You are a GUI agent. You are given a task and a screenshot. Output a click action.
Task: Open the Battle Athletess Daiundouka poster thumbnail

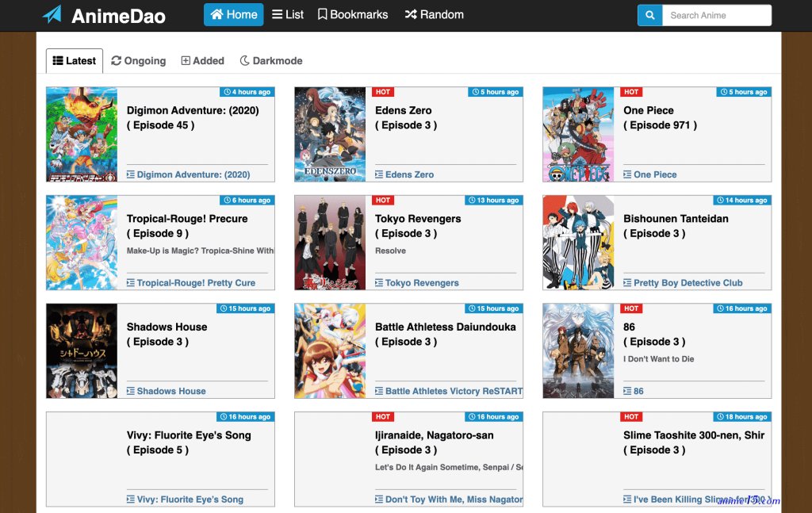[330, 351]
